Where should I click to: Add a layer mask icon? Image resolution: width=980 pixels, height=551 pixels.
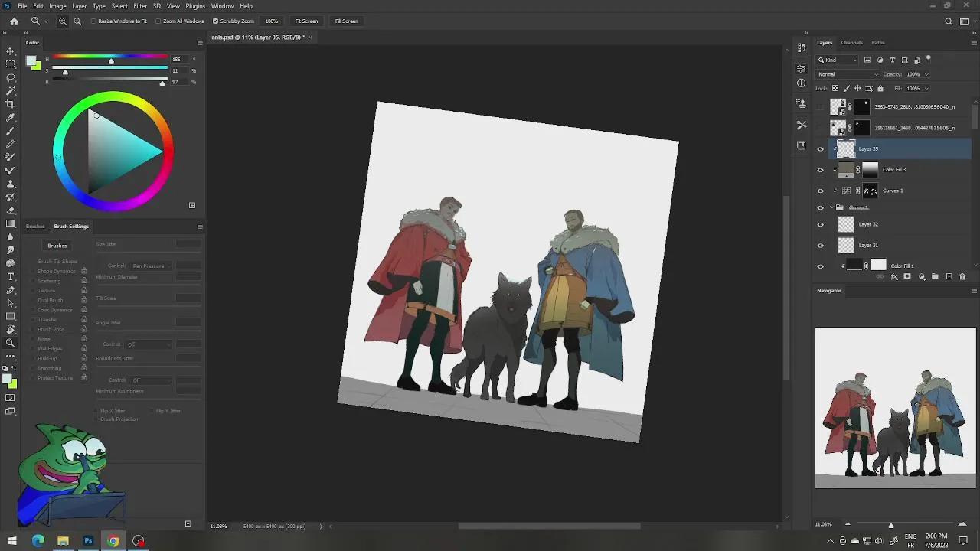(x=907, y=277)
